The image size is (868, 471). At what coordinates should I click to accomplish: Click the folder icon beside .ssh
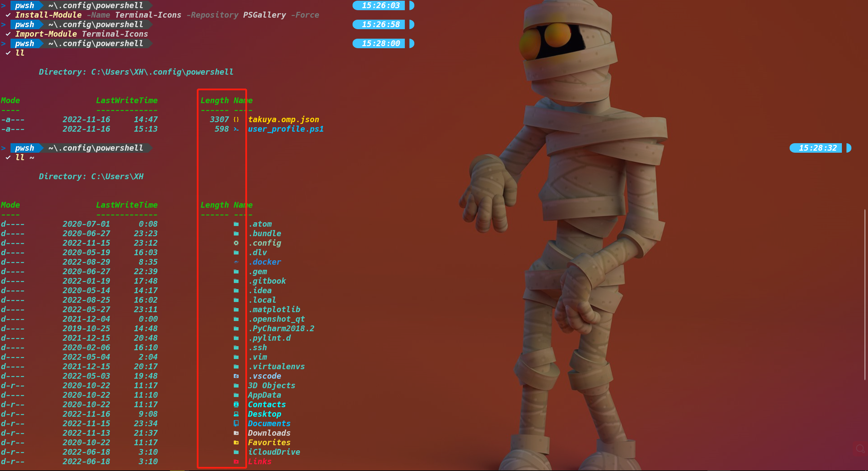tap(236, 347)
